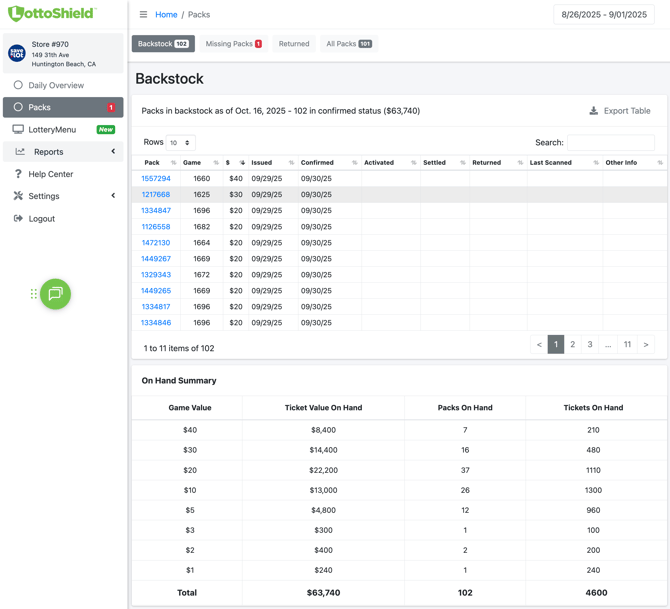Open the Rows per page dropdown
Image resolution: width=670 pixels, height=609 pixels.
tap(180, 143)
